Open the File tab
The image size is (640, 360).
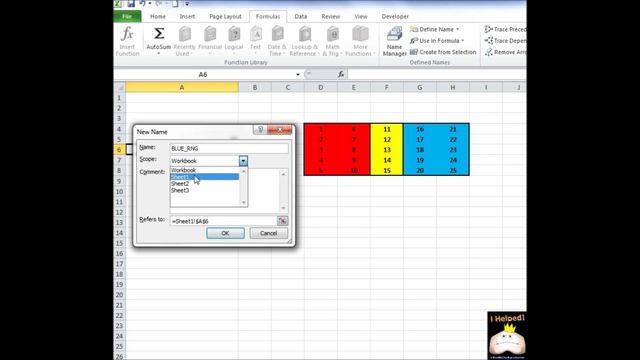pyautogui.click(x=127, y=16)
